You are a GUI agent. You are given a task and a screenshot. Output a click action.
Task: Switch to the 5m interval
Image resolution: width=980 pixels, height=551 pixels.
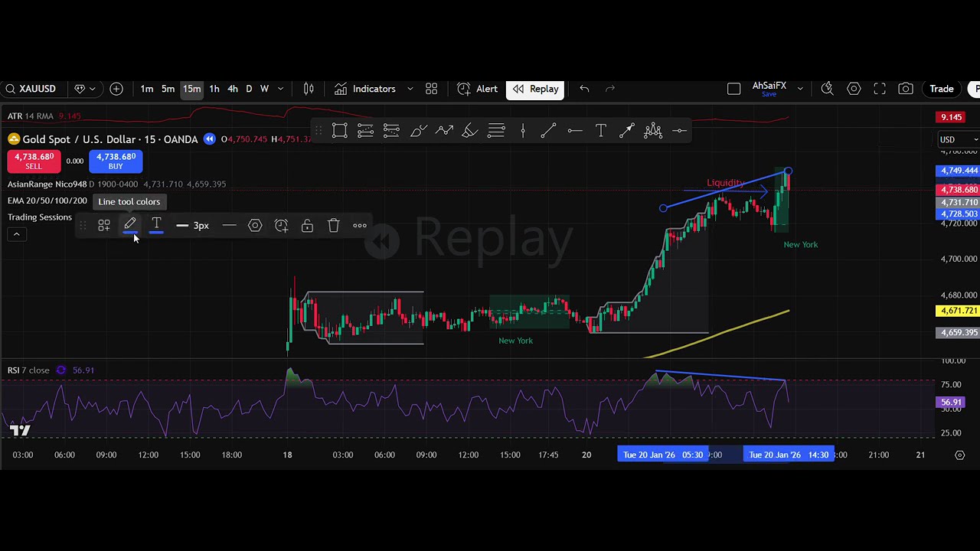pyautogui.click(x=168, y=89)
